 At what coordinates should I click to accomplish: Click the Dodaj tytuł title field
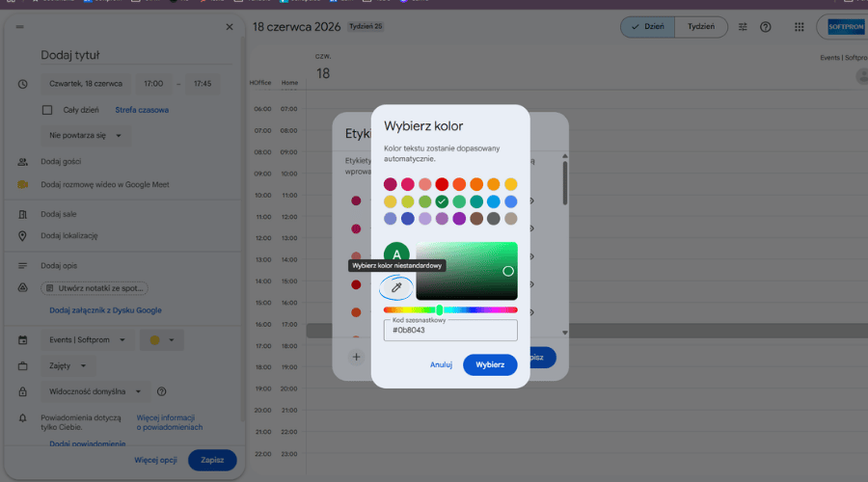tap(136, 55)
